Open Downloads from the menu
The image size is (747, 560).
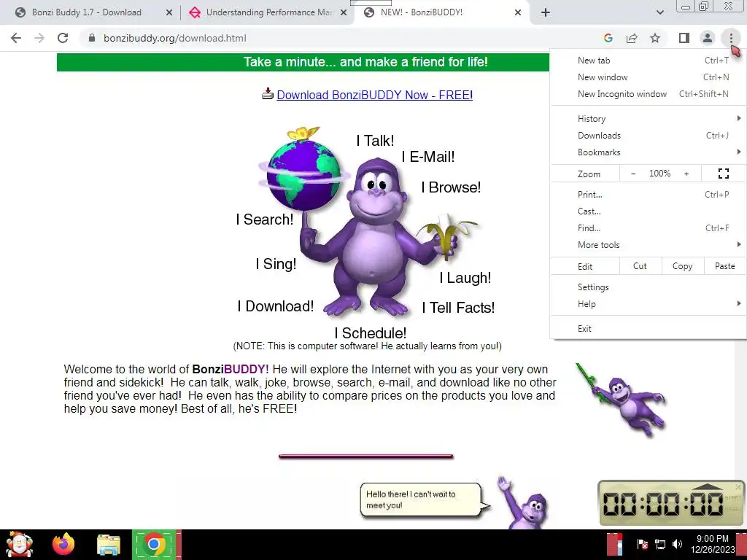[648, 135]
